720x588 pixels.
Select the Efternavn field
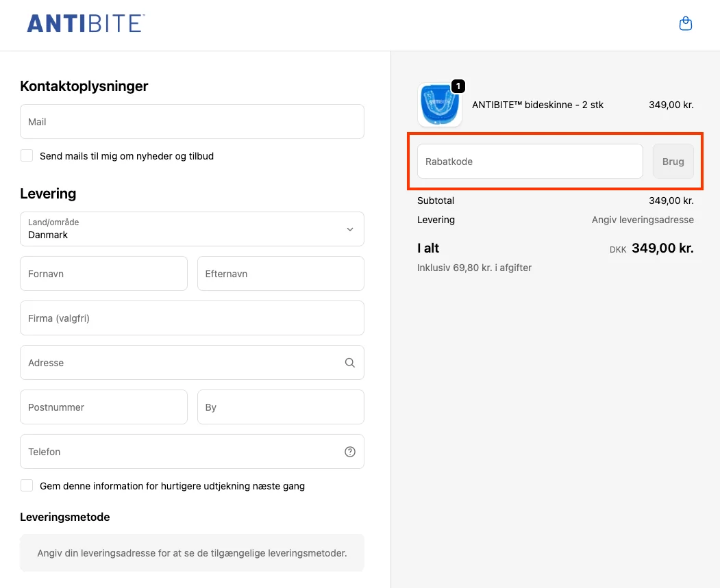click(280, 273)
